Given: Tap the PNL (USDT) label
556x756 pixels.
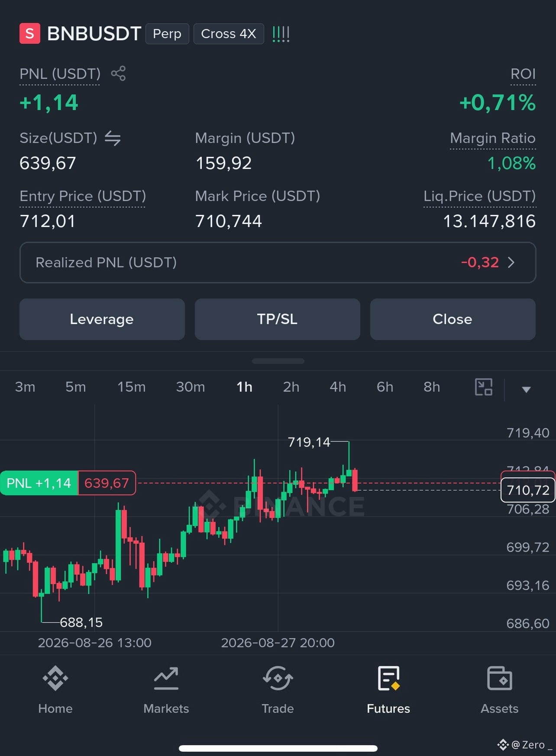Looking at the screenshot, I should click(60, 74).
